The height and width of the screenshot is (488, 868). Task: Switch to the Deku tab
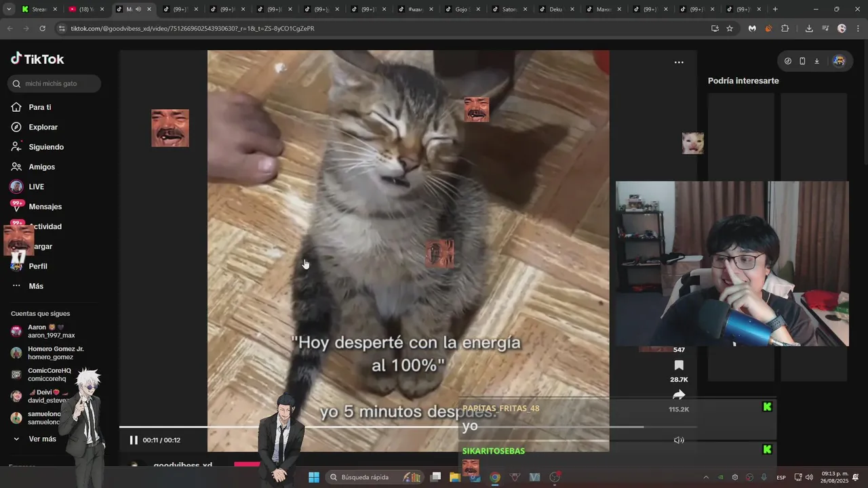(557, 9)
